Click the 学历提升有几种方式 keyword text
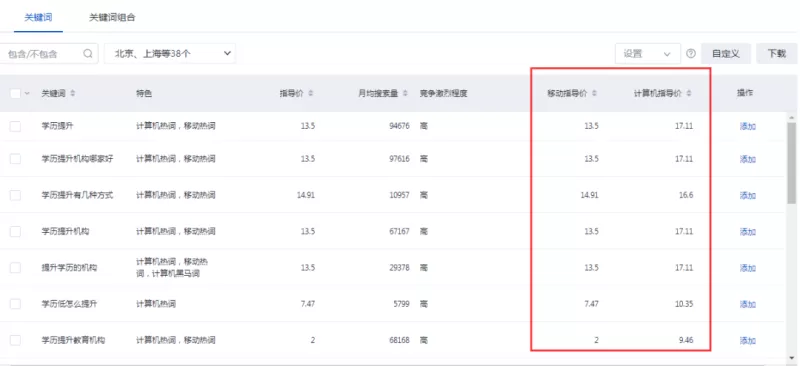Image resolution: width=800 pixels, height=366 pixels. (77, 195)
